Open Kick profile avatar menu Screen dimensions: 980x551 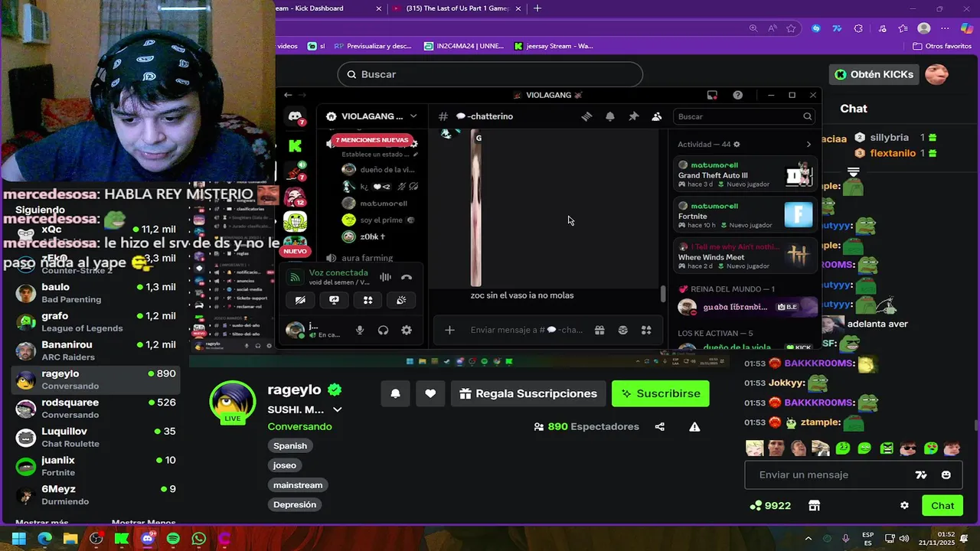937,74
